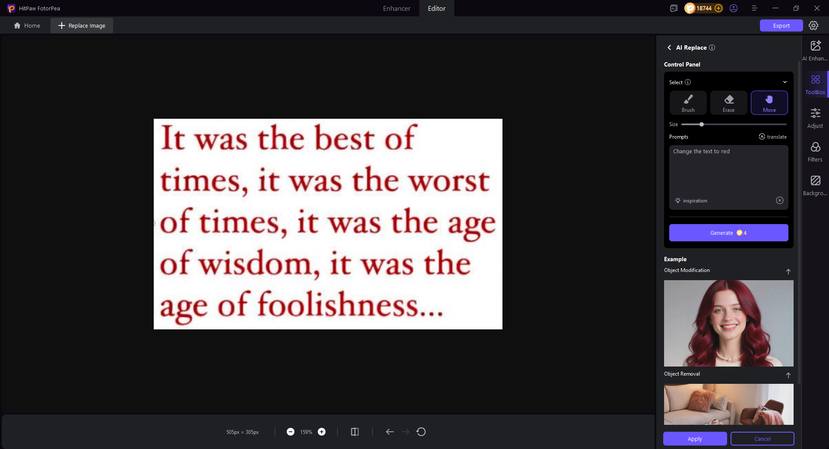
Task: Click Replace Image button
Action: tap(81, 25)
